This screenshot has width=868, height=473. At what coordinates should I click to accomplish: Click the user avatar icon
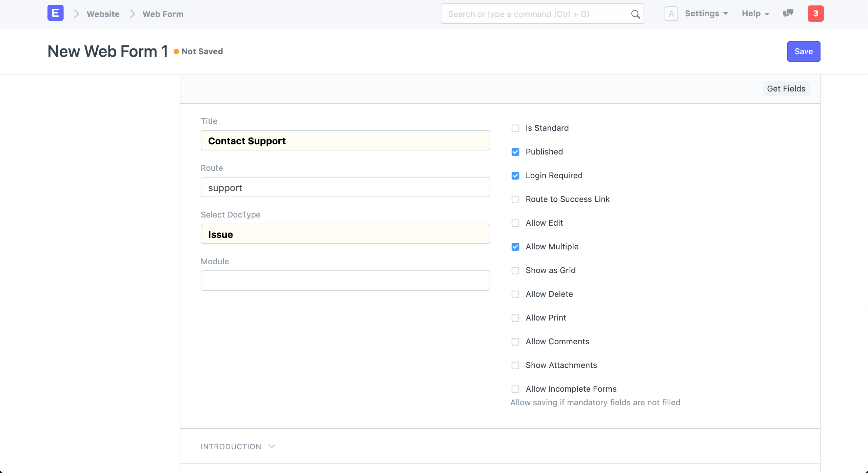pyautogui.click(x=671, y=14)
